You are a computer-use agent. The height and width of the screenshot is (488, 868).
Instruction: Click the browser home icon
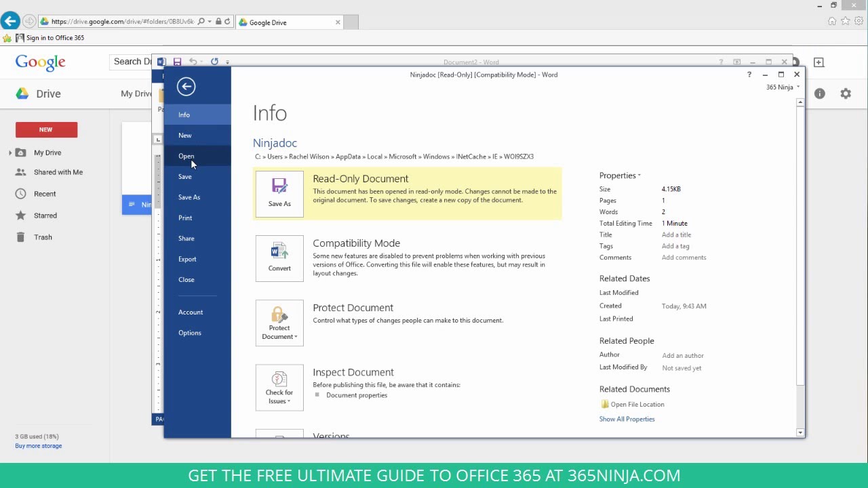[x=832, y=21]
